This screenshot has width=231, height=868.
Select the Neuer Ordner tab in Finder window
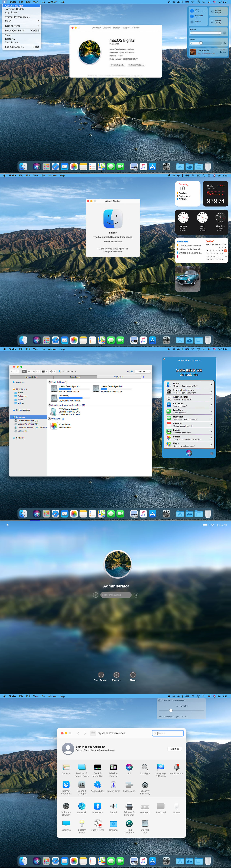click(32, 377)
